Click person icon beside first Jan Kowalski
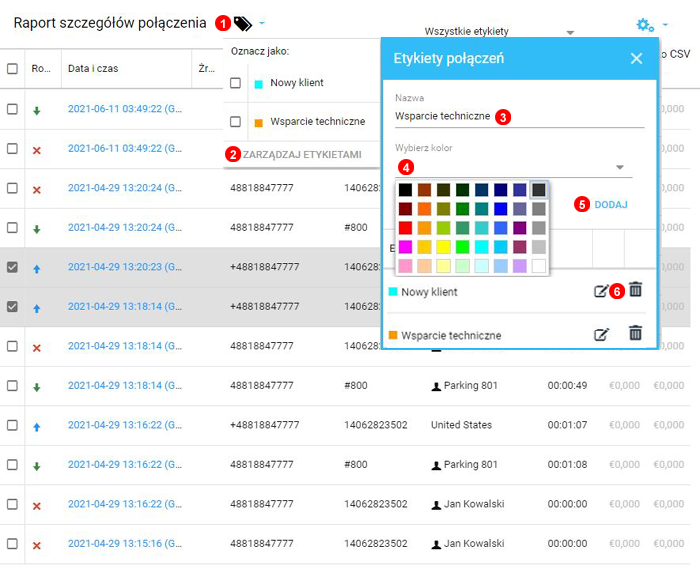700x588 pixels. [x=436, y=505]
